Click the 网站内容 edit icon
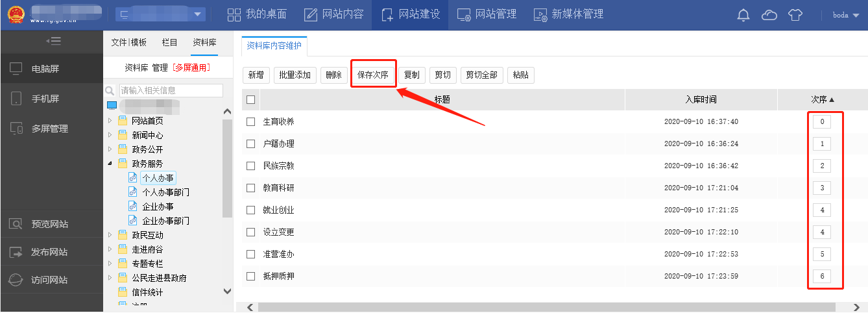The image size is (868, 313). coord(311,15)
